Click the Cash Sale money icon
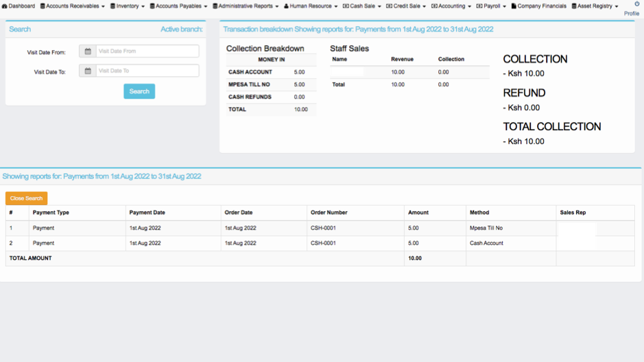This screenshot has width=644, height=362. click(346, 6)
